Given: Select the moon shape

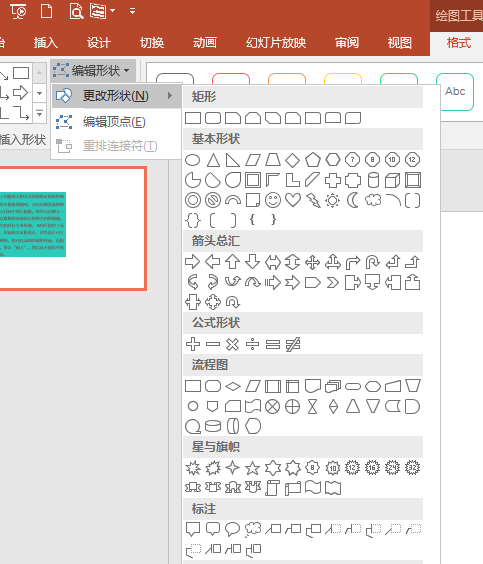Looking at the screenshot, I should (x=352, y=200).
